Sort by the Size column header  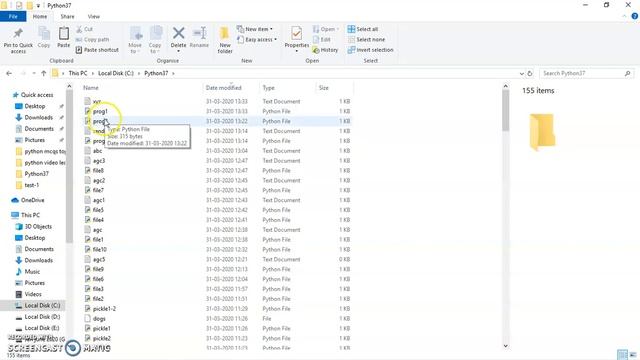click(x=324, y=88)
